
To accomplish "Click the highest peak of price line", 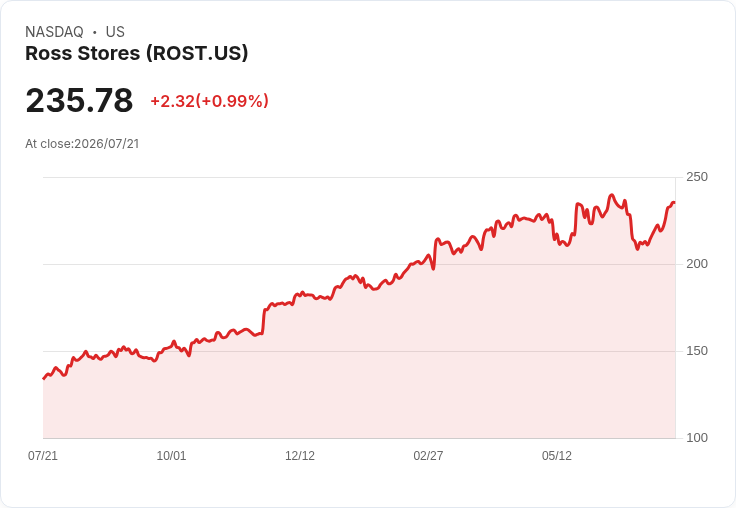I will pyautogui.click(x=611, y=195).
